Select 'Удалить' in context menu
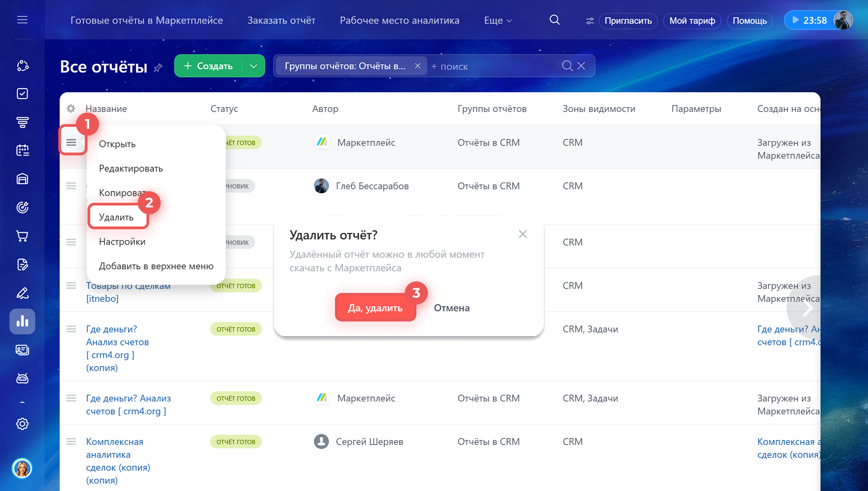The image size is (868, 491). (x=117, y=217)
